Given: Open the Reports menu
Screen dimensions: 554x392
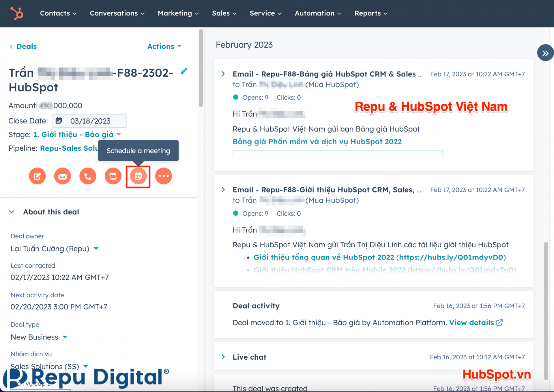Looking at the screenshot, I should [x=371, y=13].
